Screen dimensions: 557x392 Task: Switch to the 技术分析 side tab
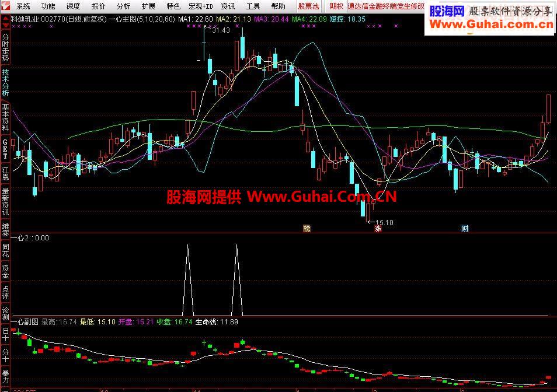5,83
